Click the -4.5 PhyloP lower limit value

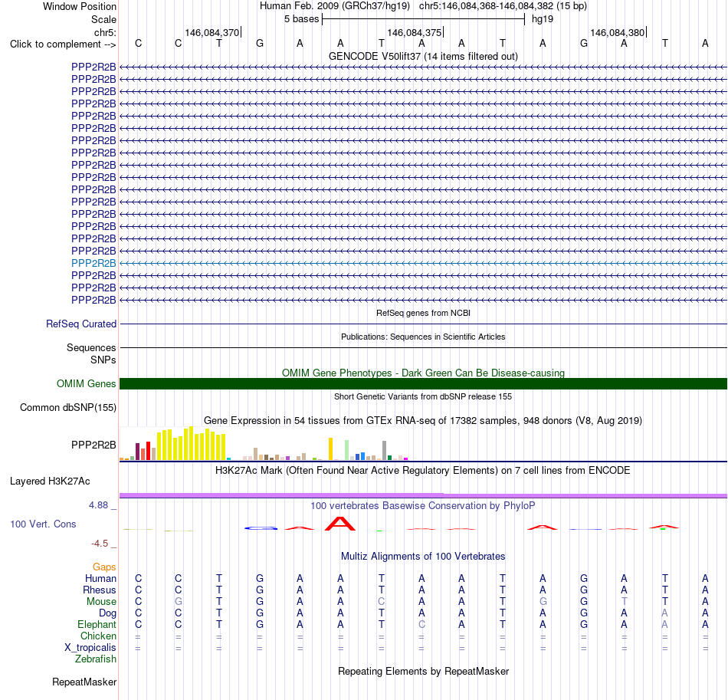pos(100,544)
